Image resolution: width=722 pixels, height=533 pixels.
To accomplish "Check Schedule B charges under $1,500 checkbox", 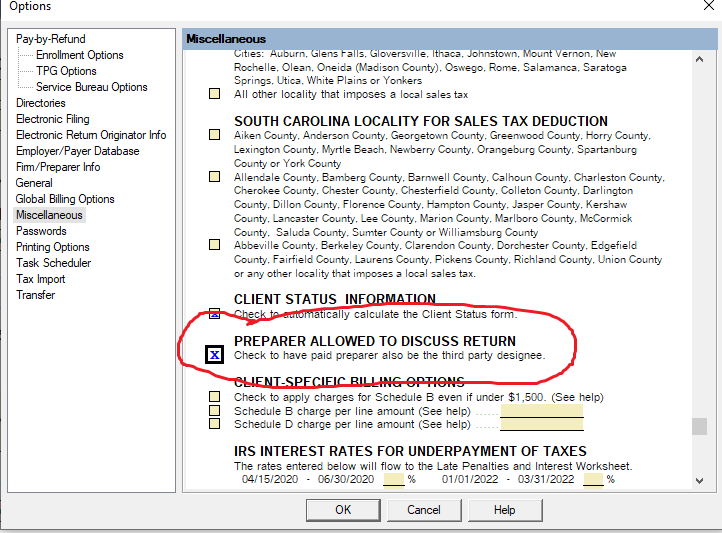I will (x=214, y=396).
